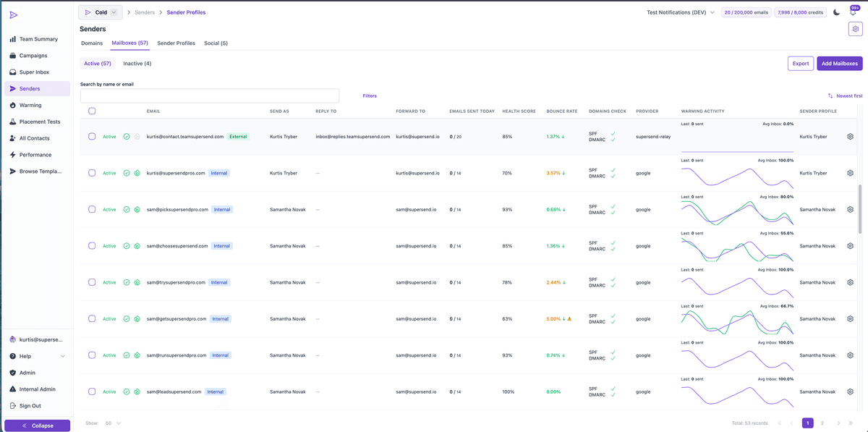
Task: Click the Export button
Action: tap(800, 63)
